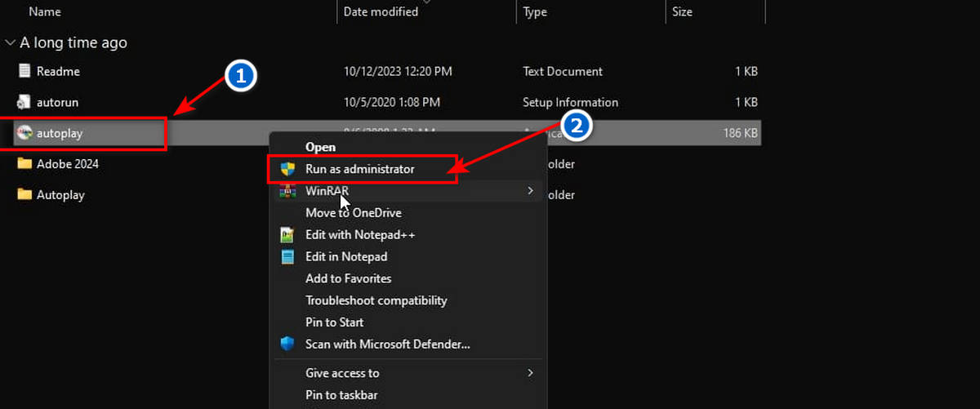The width and height of the screenshot is (980, 409).
Task: Click the WinRAR books icon
Action: pyautogui.click(x=287, y=191)
